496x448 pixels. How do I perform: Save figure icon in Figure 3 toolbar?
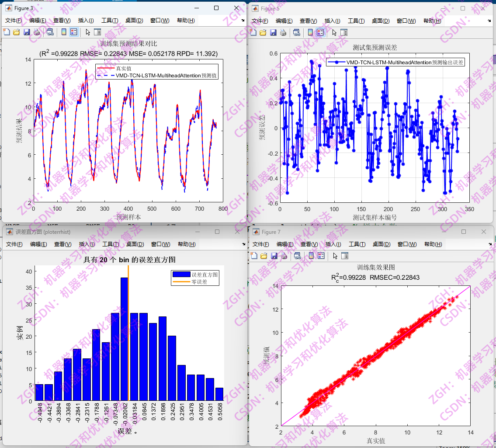click(27, 32)
